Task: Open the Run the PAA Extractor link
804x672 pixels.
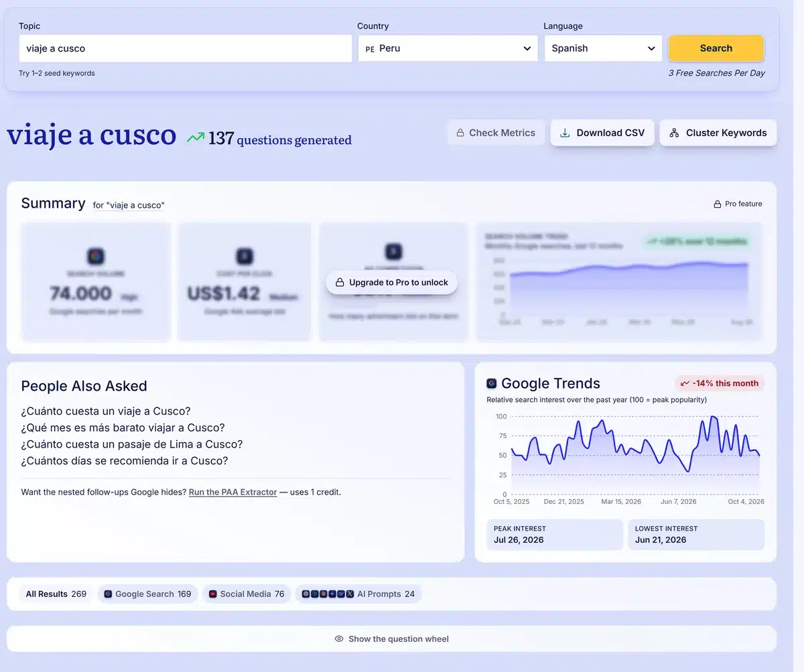Action: click(x=232, y=492)
